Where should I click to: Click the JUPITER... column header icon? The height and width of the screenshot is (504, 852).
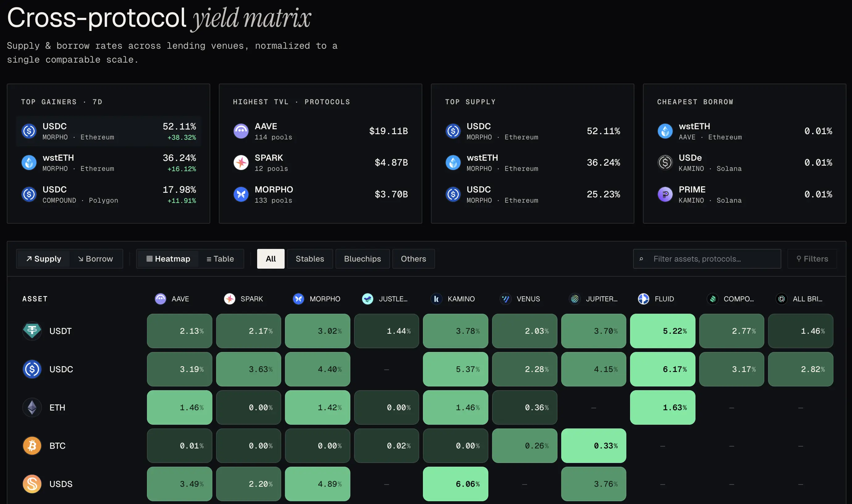pyautogui.click(x=575, y=299)
